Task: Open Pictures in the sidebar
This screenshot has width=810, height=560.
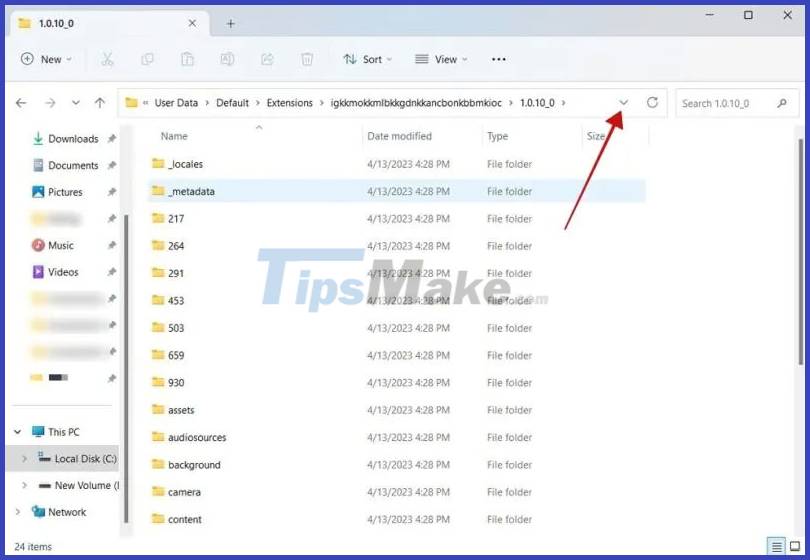Action: pyautogui.click(x=57, y=192)
